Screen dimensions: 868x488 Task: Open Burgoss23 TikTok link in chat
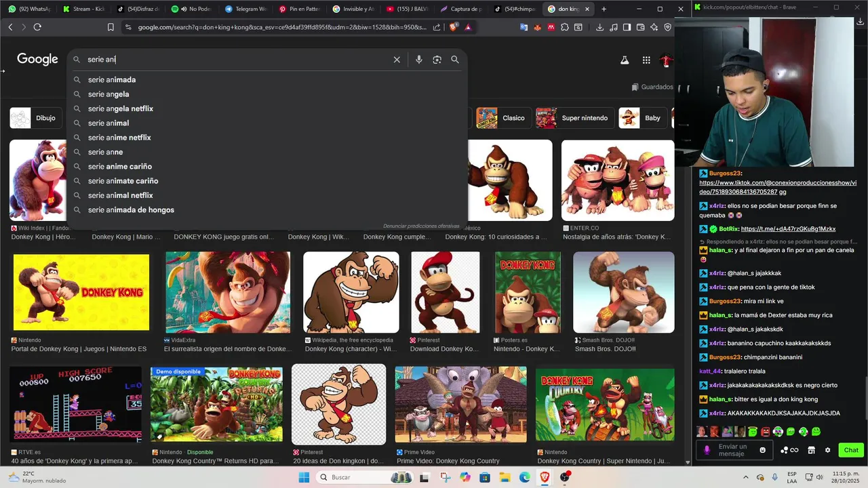click(x=778, y=187)
